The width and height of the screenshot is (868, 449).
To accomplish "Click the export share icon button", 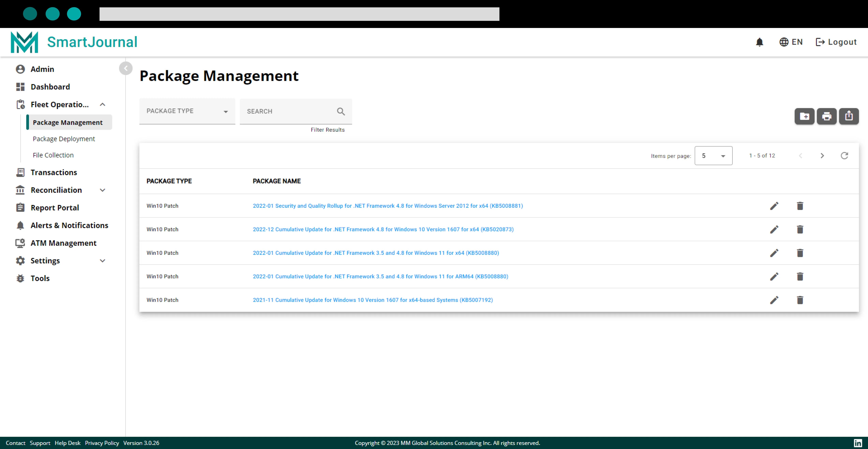I will (x=849, y=116).
